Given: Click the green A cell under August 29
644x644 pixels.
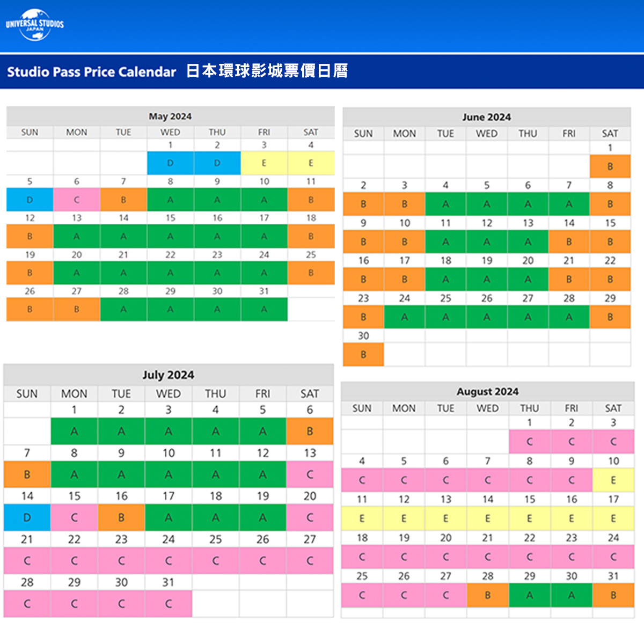Looking at the screenshot, I should [530, 595].
